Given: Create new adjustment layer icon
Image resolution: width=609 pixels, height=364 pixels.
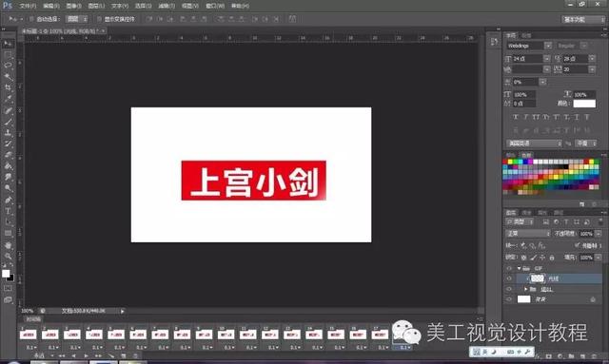Looking at the screenshot, I should point(560,355).
